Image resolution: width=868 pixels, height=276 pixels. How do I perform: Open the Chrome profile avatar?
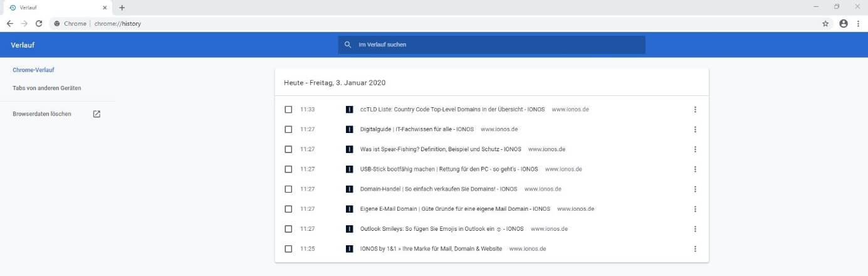point(844,23)
